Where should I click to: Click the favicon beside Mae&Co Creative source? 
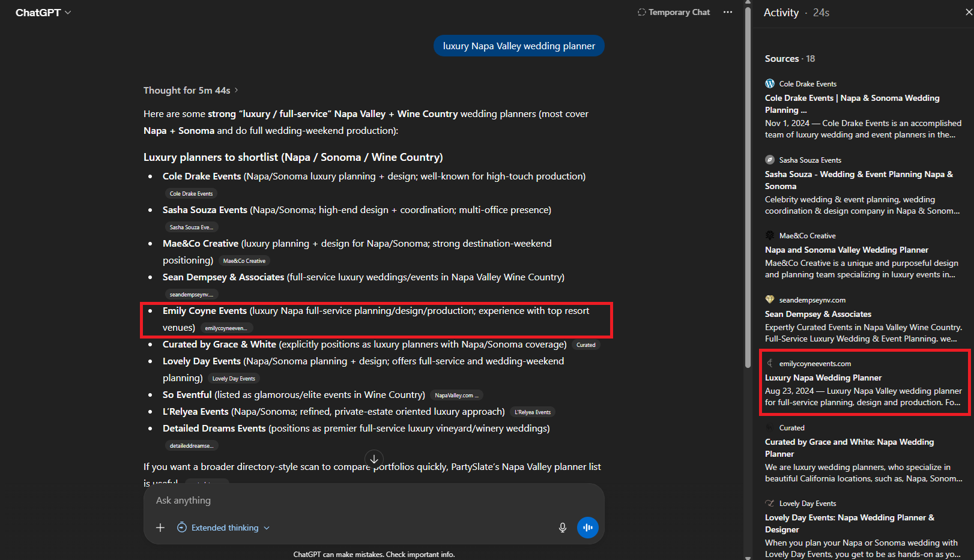point(770,235)
